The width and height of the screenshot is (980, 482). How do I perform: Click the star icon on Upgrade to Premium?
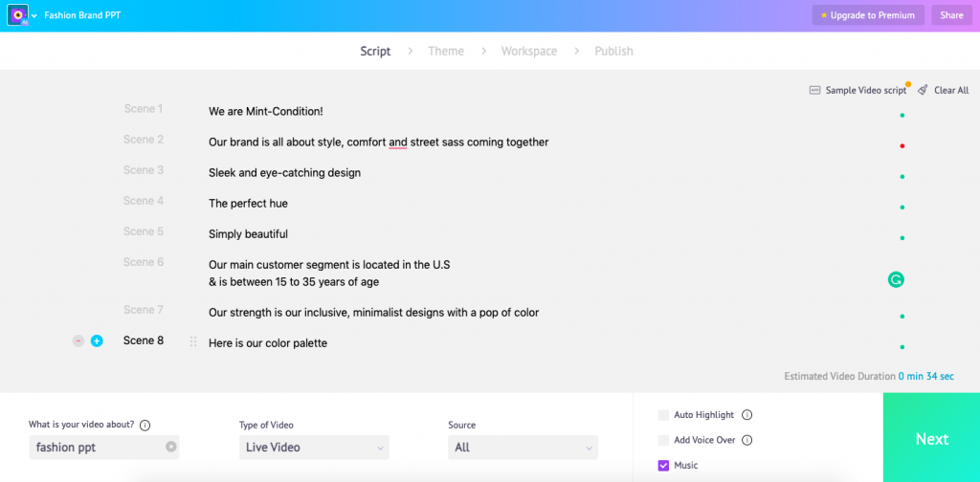coord(824,15)
